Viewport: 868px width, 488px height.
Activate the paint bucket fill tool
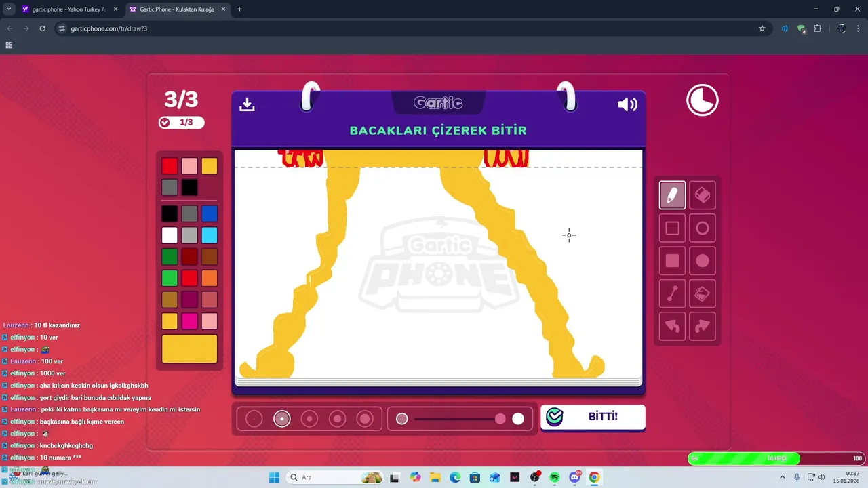(x=703, y=293)
